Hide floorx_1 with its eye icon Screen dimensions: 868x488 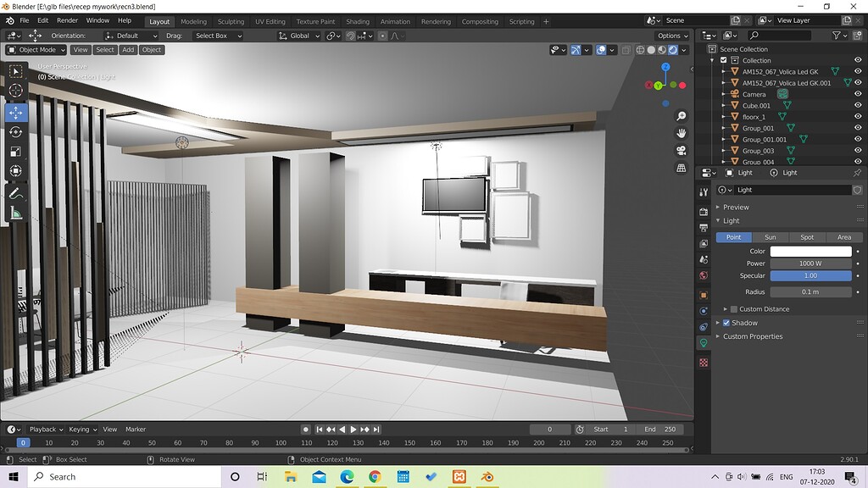coord(858,117)
